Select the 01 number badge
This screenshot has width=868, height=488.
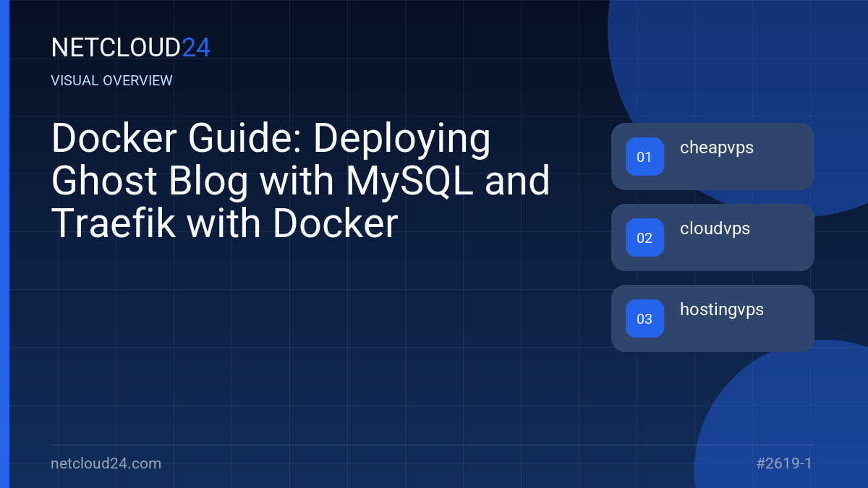pyautogui.click(x=644, y=157)
